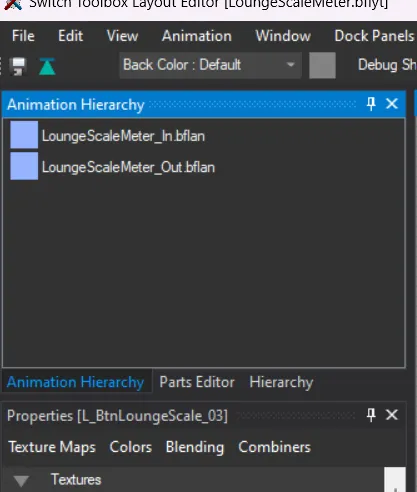Click the save disk icon in toolbar
This screenshot has height=492, width=417.
[x=18, y=66]
